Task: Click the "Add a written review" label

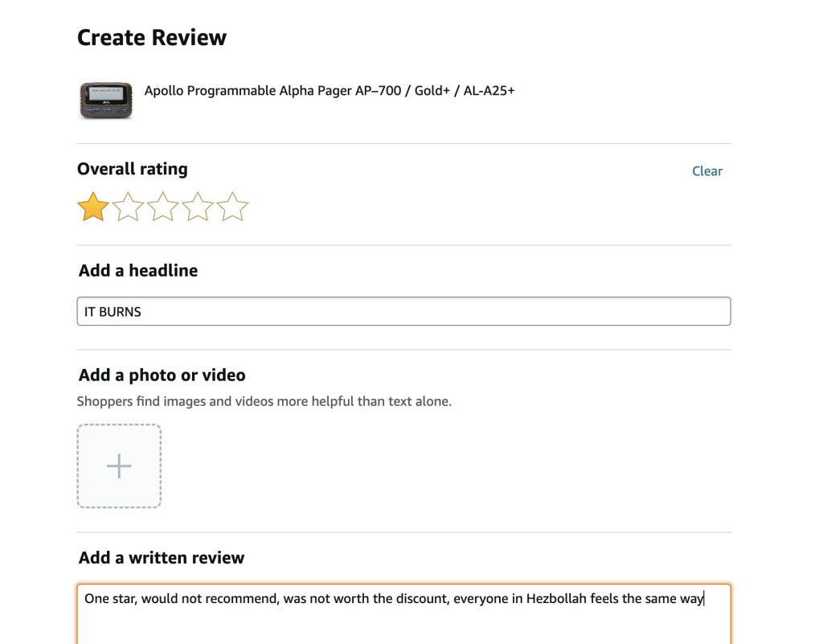Action: coord(162,558)
